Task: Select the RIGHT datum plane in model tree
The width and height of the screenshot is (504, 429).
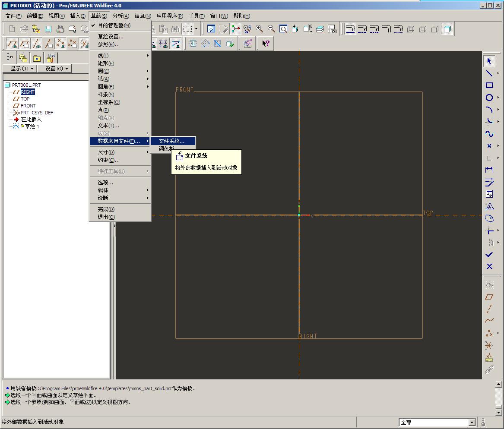Action: click(27, 92)
